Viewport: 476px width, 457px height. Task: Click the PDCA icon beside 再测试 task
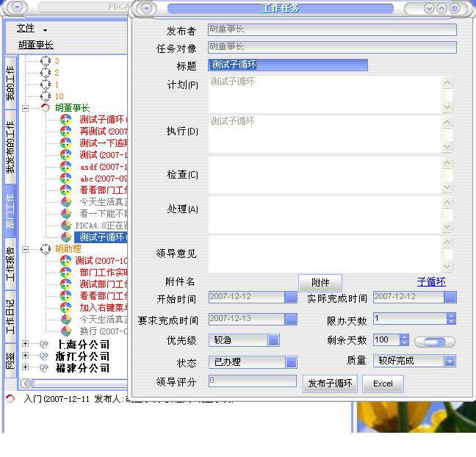click(x=65, y=132)
